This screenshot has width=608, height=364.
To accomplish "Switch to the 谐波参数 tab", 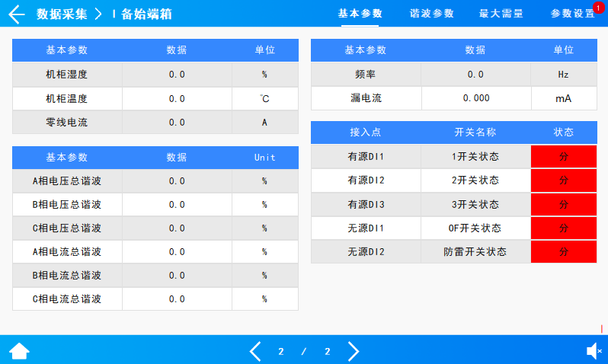I will (x=431, y=14).
